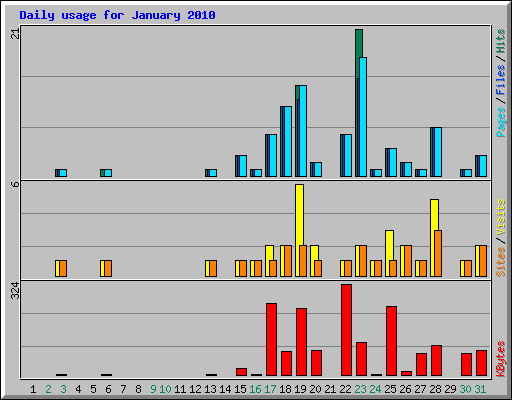
Task: Select day 1 on the x-axis
Action: tap(33, 389)
